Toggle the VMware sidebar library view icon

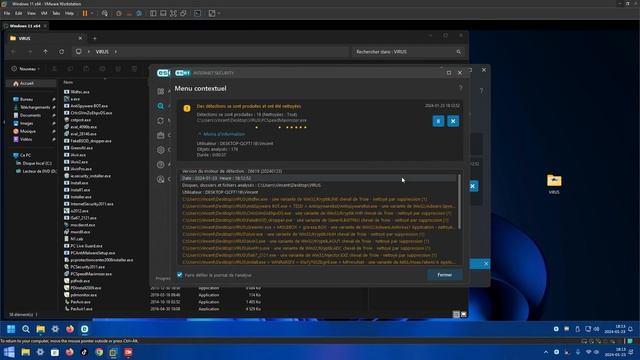[153, 13]
